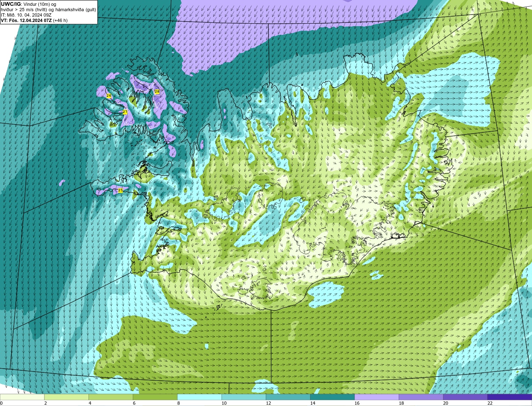Click the yellow gust marker labeled 28
Image resolution: width=532 pixels, height=406 pixels.
coord(157,92)
